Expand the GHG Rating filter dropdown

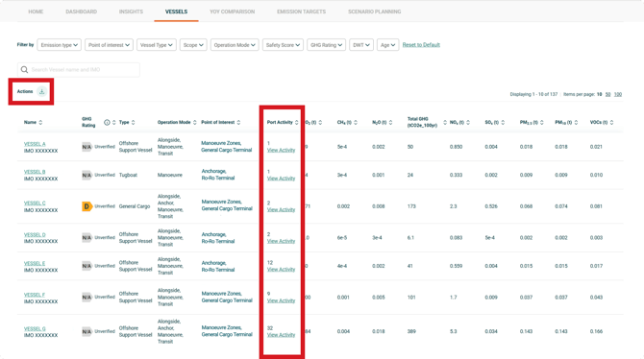click(326, 45)
